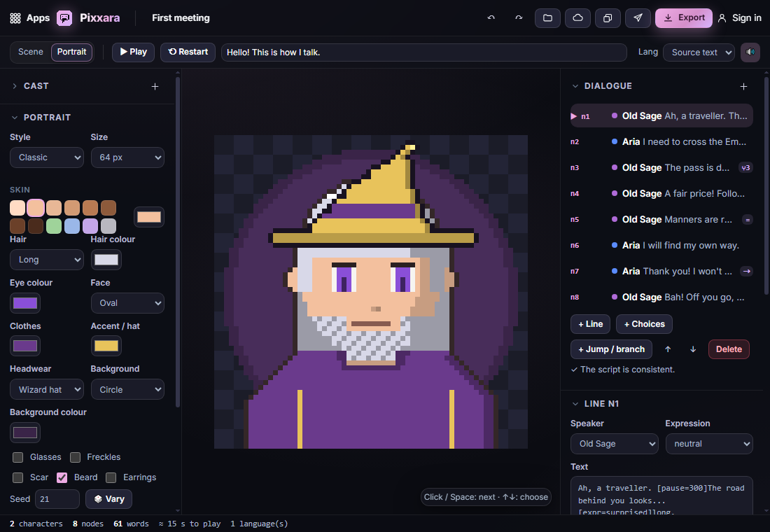Open the Expression dropdown showing neutral

(709, 444)
